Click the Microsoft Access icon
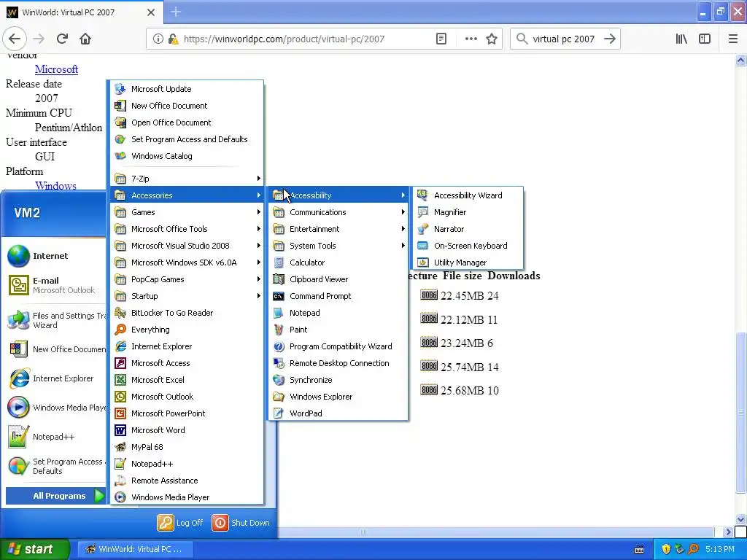This screenshot has width=747, height=560. [x=120, y=363]
